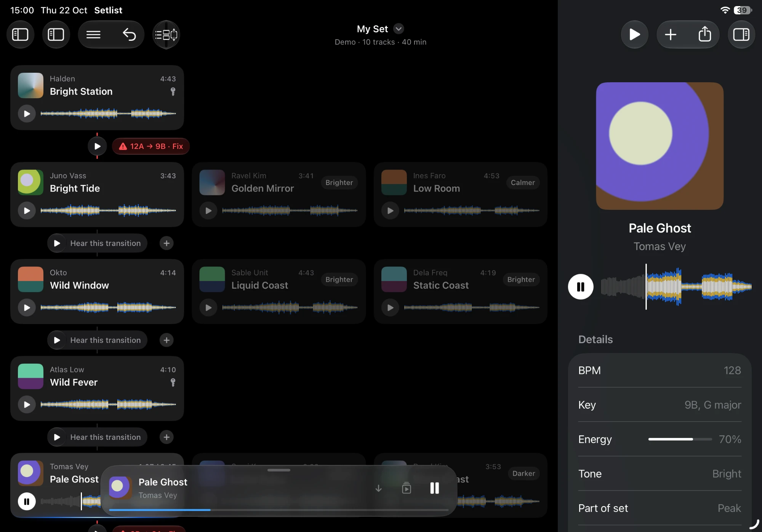The height and width of the screenshot is (532, 762).
Task: Play the Wild Window track
Action: point(27,307)
